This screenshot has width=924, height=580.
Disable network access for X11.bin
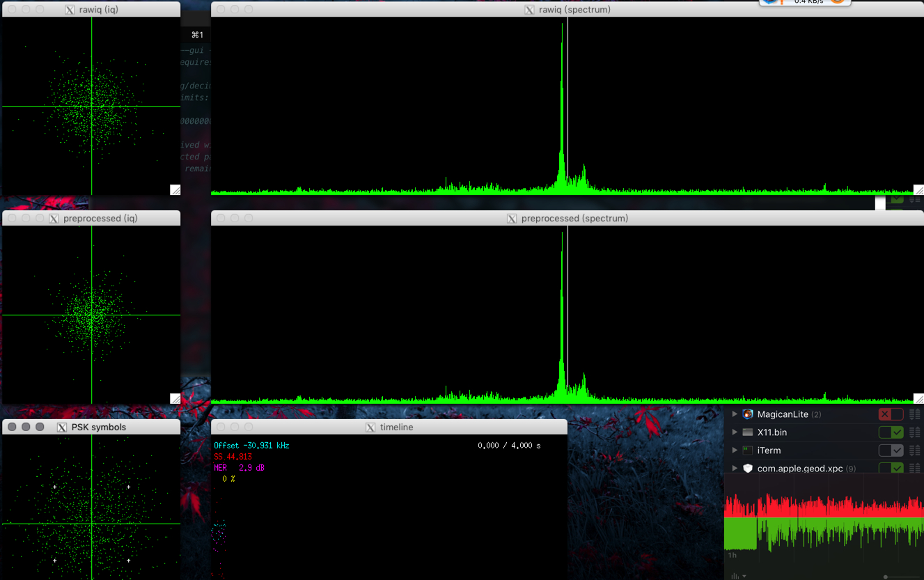[891, 432]
